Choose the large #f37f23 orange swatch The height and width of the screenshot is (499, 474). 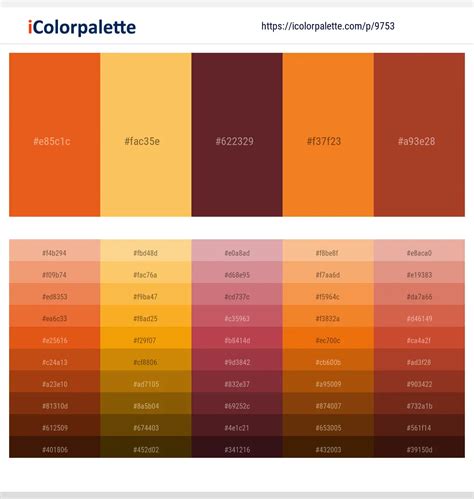pyautogui.click(x=328, y=135)
